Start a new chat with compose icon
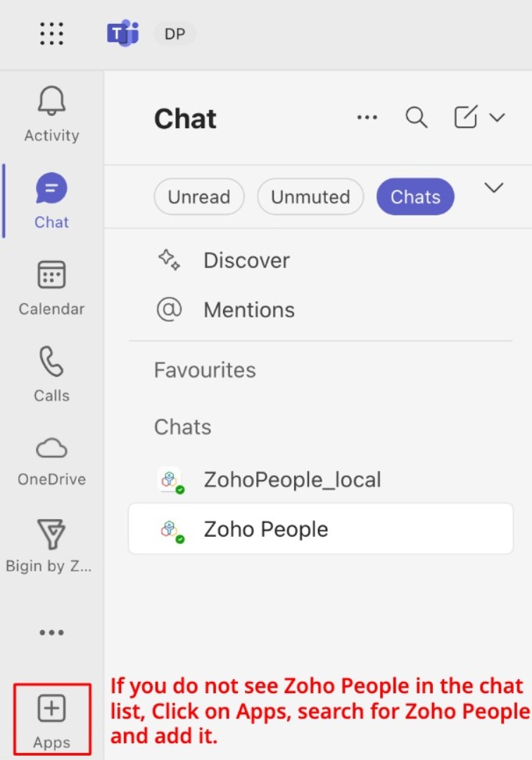This screenshot has height=760, width=532. tap(466, 118)
